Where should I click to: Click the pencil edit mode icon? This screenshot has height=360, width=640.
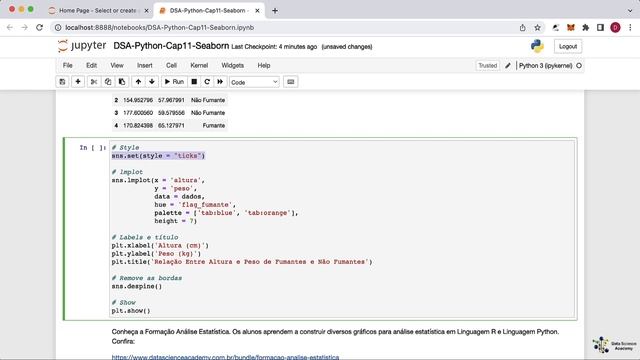tap(508, 65)
